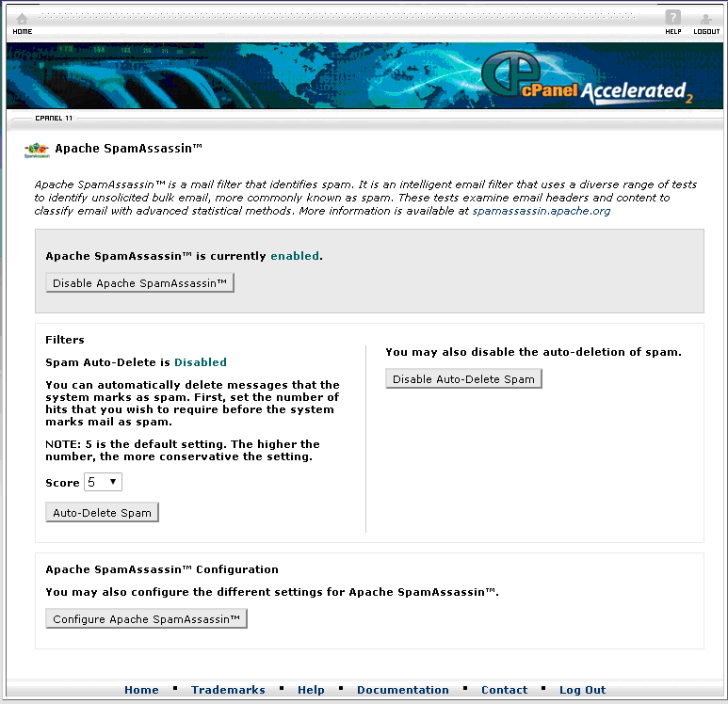Open the footer Trademarks link

228,690
